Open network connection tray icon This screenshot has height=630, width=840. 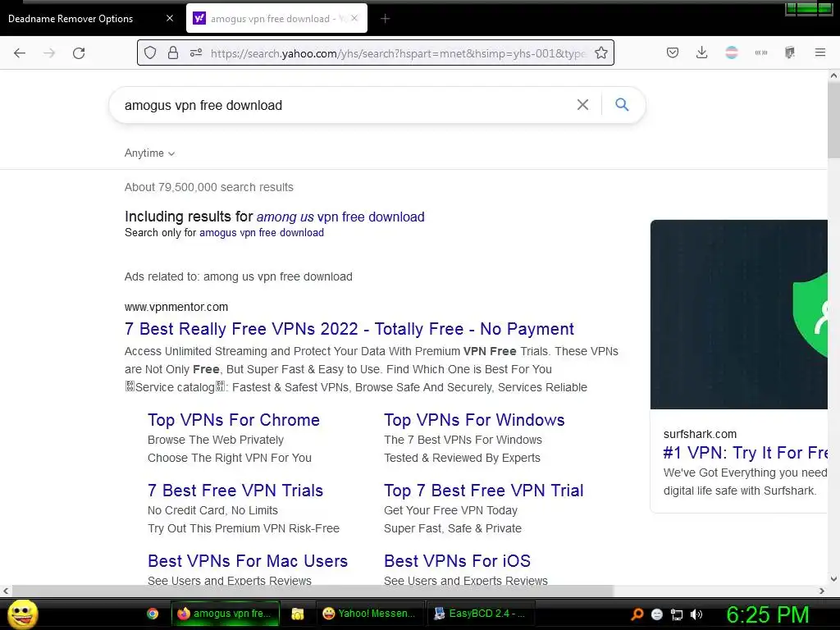[677, 614]
